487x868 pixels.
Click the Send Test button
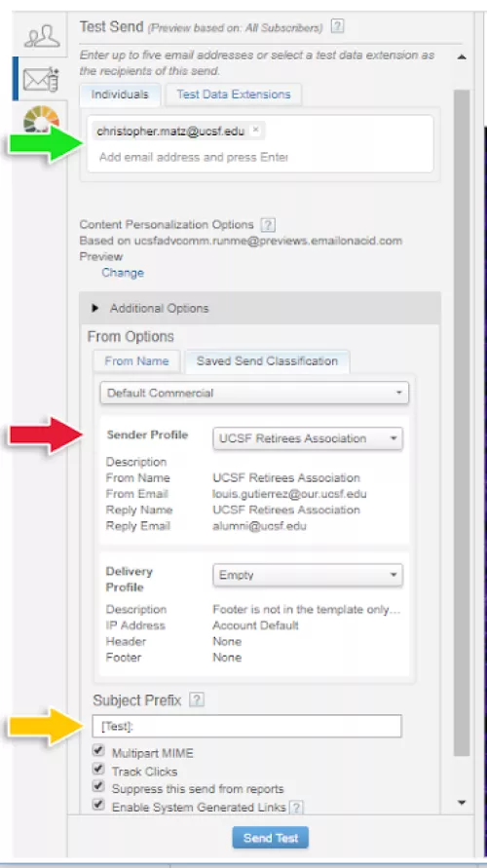tap(271, 838)
